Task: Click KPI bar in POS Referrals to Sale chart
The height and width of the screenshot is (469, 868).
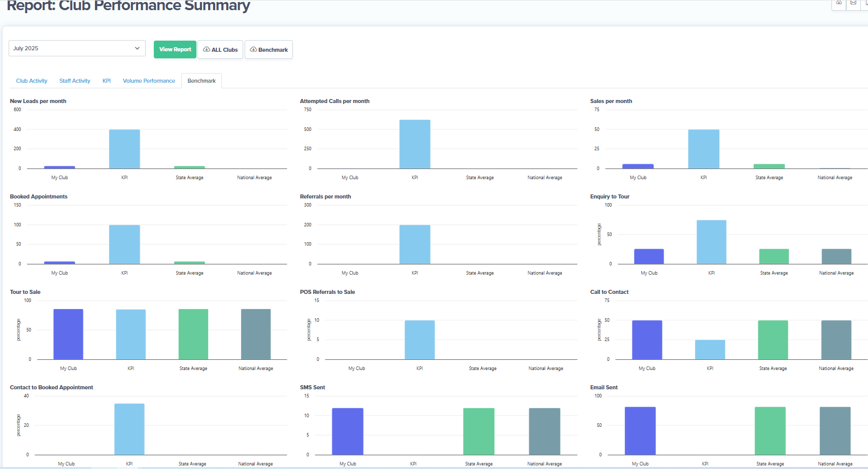Action: (x=420, y=340)
